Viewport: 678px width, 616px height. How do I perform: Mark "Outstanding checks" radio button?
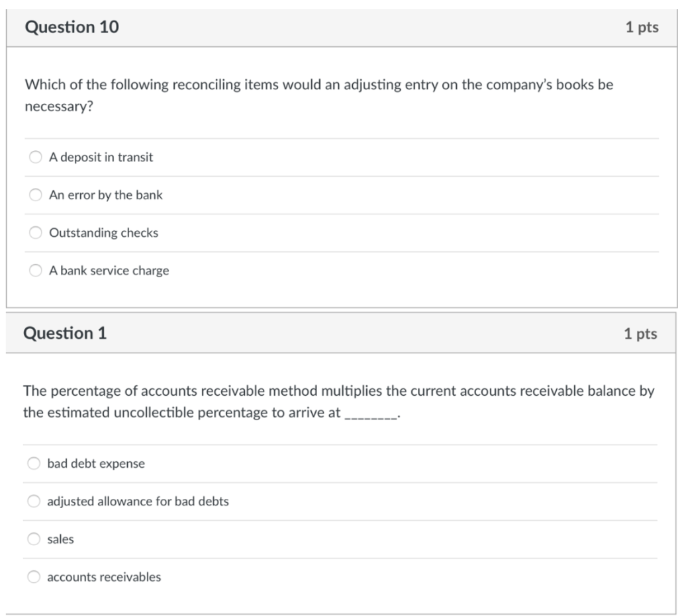coord(36,232)
